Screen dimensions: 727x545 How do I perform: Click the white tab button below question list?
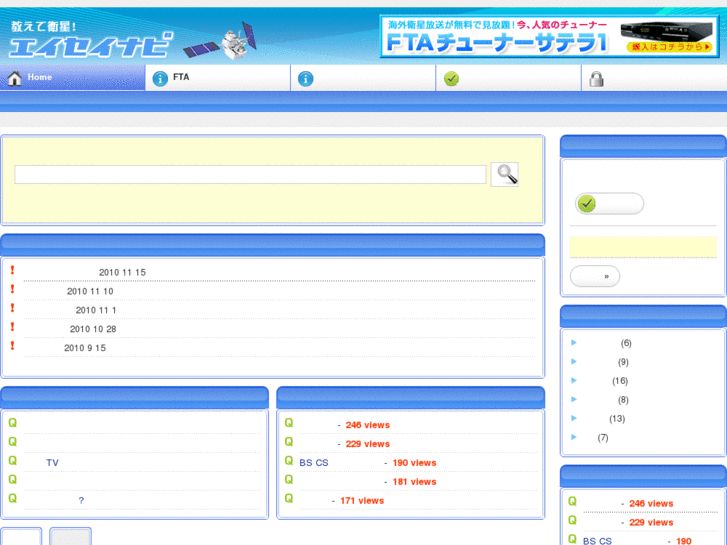click(x=21, y=536)
